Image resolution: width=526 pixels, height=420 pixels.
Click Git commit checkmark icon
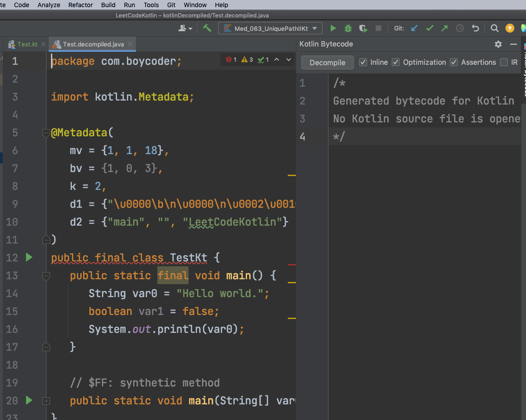(429, 28)
